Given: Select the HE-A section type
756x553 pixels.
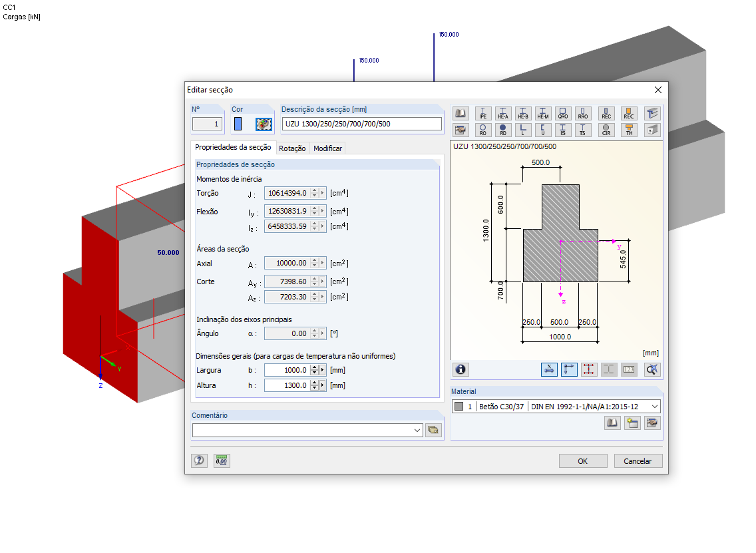Looking at the screenshot, I should click(503, 113).
